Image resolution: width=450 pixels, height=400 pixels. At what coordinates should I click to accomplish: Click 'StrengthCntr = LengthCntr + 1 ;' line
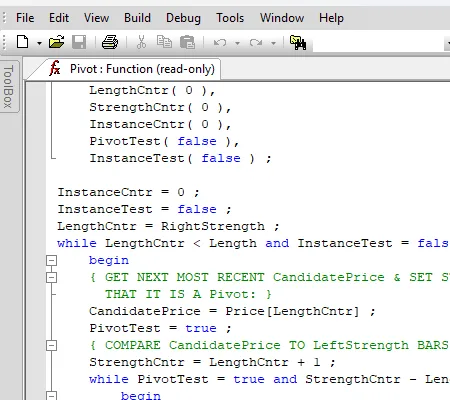click(212, 362)
